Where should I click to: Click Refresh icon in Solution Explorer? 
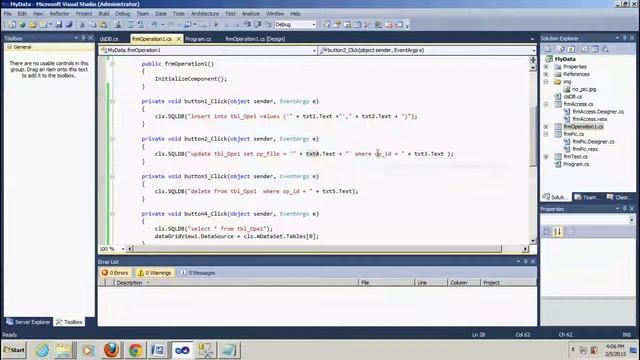pyautogui.click(x=571, y=49)
